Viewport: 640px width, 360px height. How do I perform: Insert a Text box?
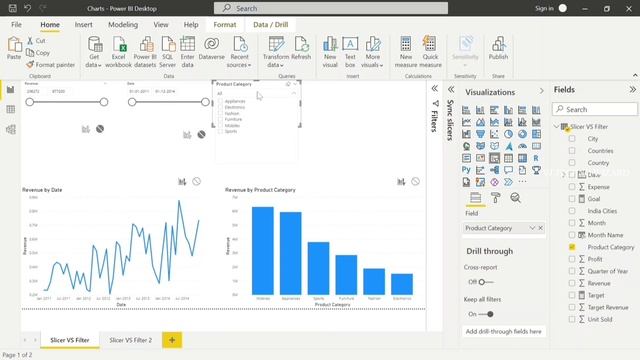350,52
